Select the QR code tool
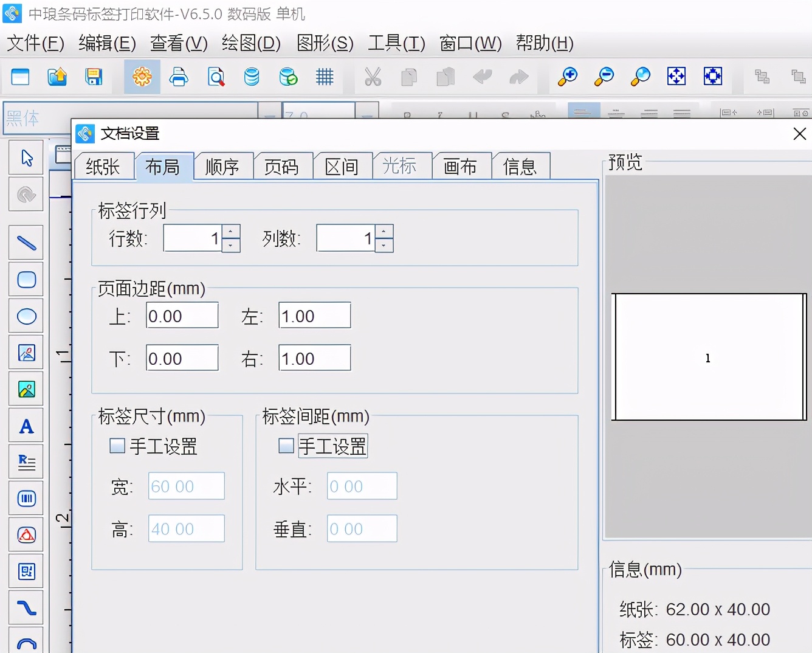The width and height of the screenshot is (812, 653). (x=26, y=572)
